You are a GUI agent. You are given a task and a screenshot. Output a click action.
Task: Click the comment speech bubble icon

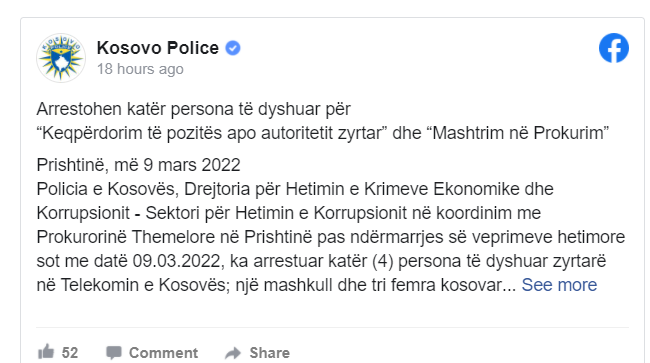pos(114,353)
